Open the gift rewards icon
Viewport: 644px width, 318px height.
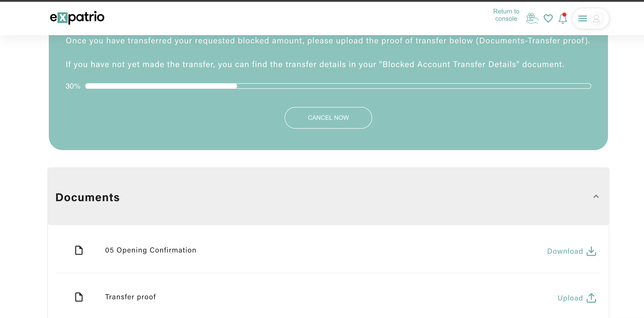tap(532, 18)
